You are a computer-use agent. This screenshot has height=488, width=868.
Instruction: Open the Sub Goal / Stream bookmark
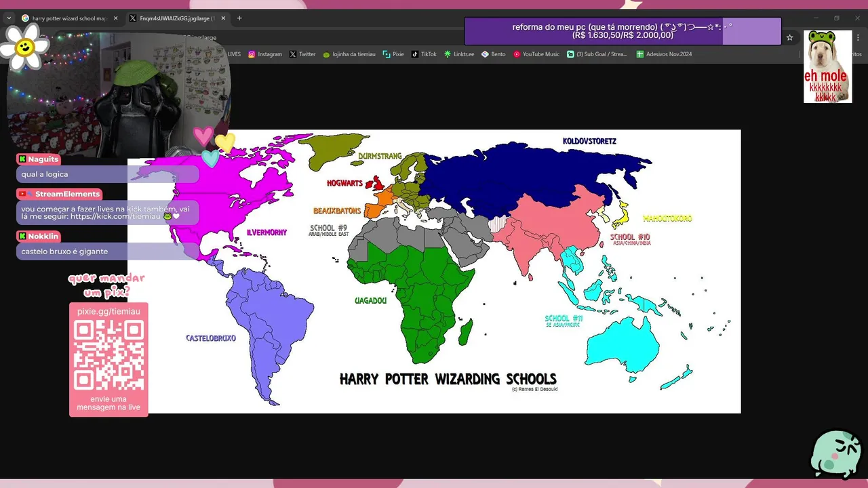click(597, 54)
